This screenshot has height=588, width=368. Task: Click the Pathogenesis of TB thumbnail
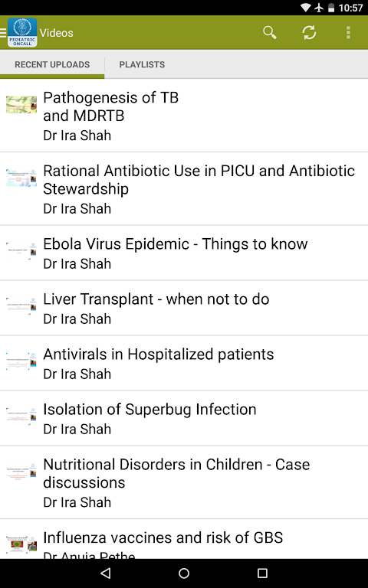pyautogui.click(x=21, y=105)
